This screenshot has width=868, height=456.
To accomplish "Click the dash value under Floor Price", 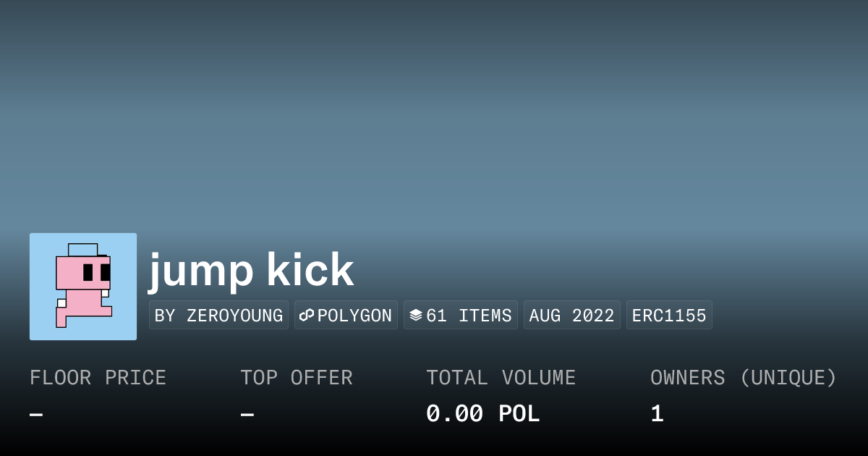I will pyautogui.click(x=36, y=415).
